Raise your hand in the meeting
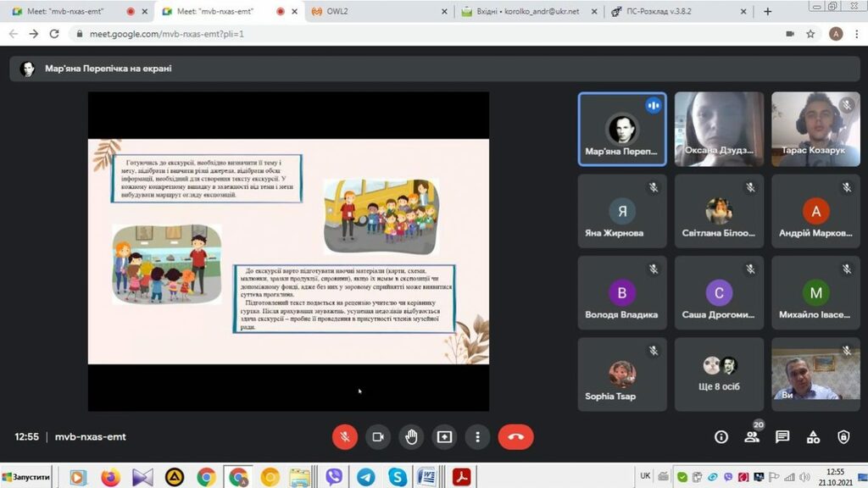Viewport: 868px width, 488px height. 411,436
